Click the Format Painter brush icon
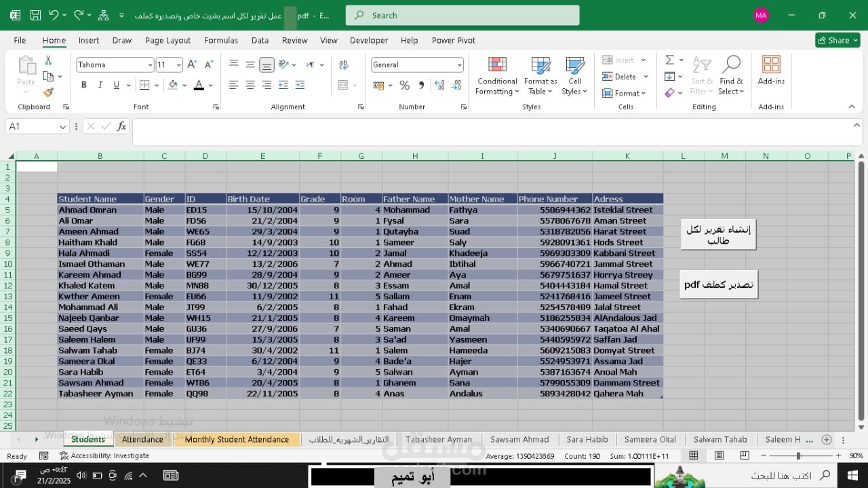Image resolution: width=868 pixels, height=488 pixels. click(48, 92)
